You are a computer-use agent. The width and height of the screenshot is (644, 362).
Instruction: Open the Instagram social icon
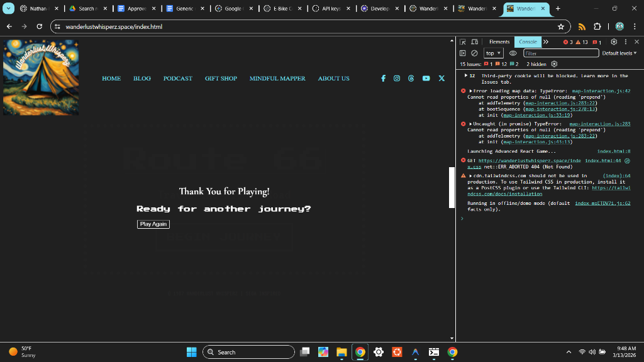tap(397, 79)
